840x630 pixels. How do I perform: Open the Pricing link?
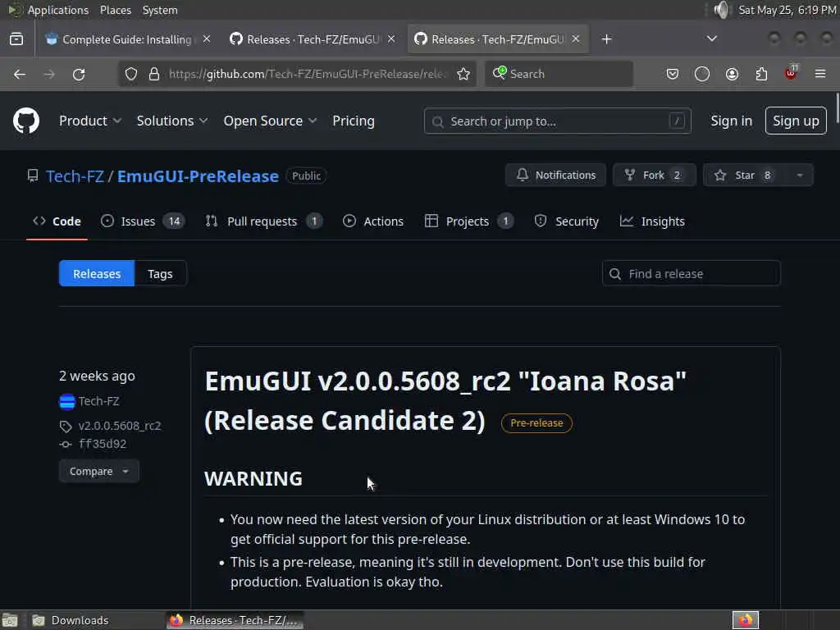(x=354, y=121)
